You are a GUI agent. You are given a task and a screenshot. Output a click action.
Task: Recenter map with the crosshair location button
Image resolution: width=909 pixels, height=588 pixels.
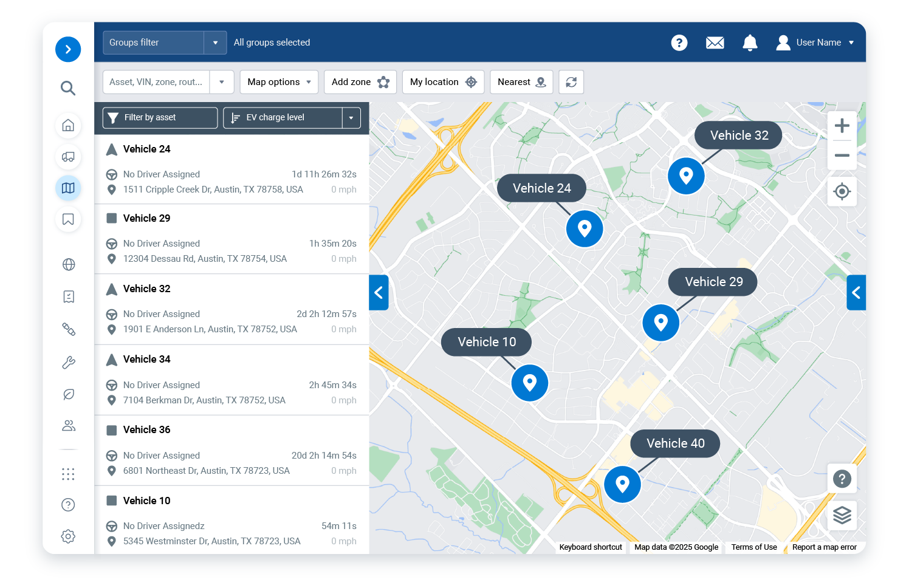point(842,192)
